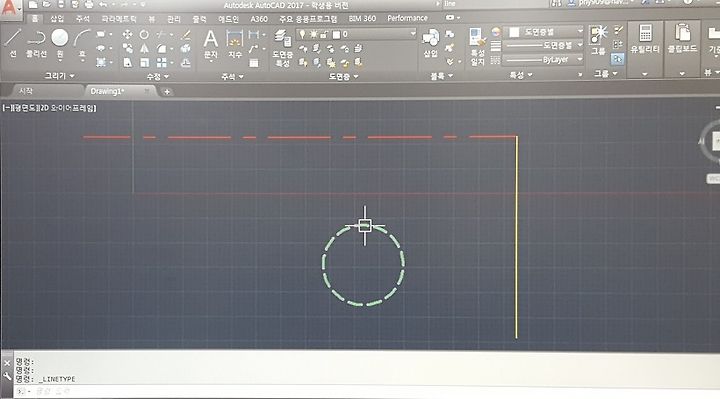Open the AutoCAD application menu button
This screenshot has height=399, width=720.
(x=10, y=9)
